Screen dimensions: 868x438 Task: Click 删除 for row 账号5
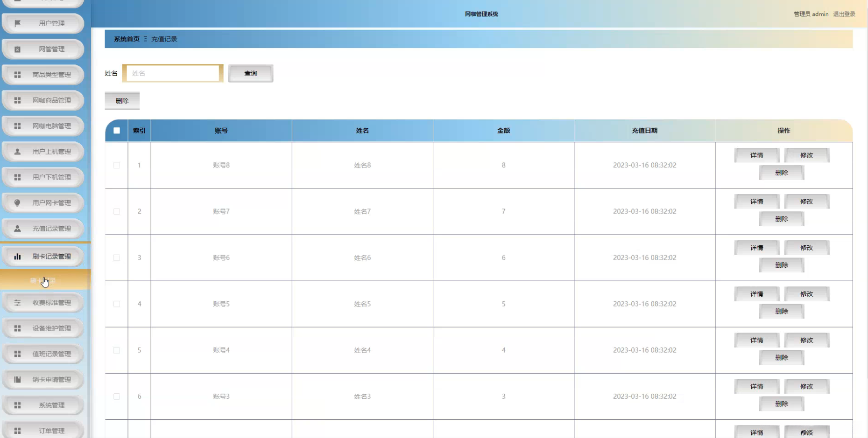click(782, 311)
